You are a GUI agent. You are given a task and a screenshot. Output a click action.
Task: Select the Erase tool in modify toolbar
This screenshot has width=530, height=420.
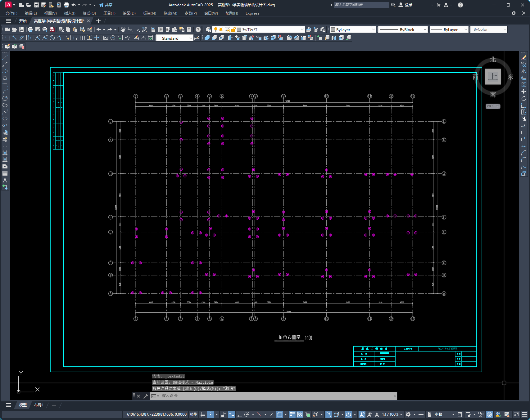pyautogui.click(x=524, y=57)
